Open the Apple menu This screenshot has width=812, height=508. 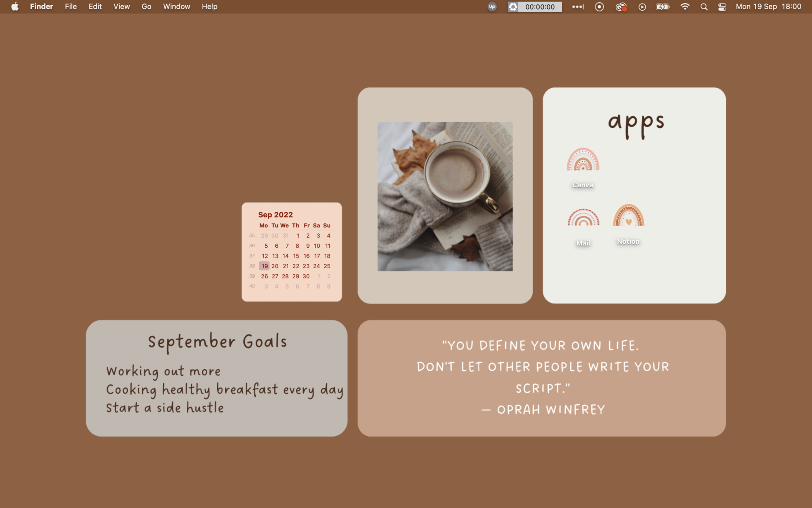point(15,6)
